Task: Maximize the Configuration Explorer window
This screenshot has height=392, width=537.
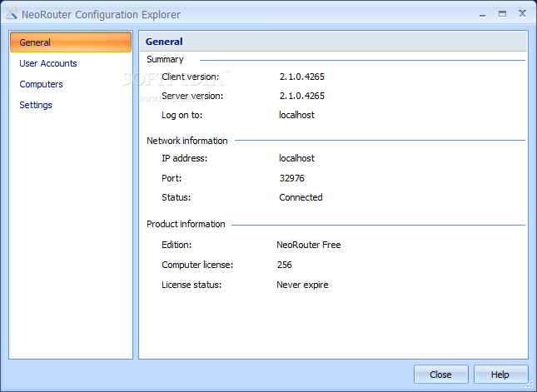Action: coord(502,13)
